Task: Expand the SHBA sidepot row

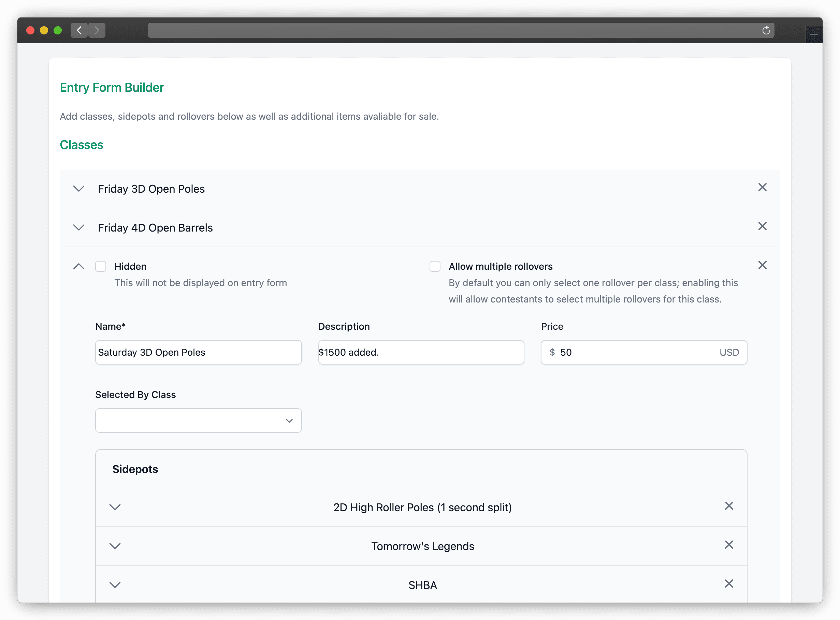Action: [x=115, y=585]
